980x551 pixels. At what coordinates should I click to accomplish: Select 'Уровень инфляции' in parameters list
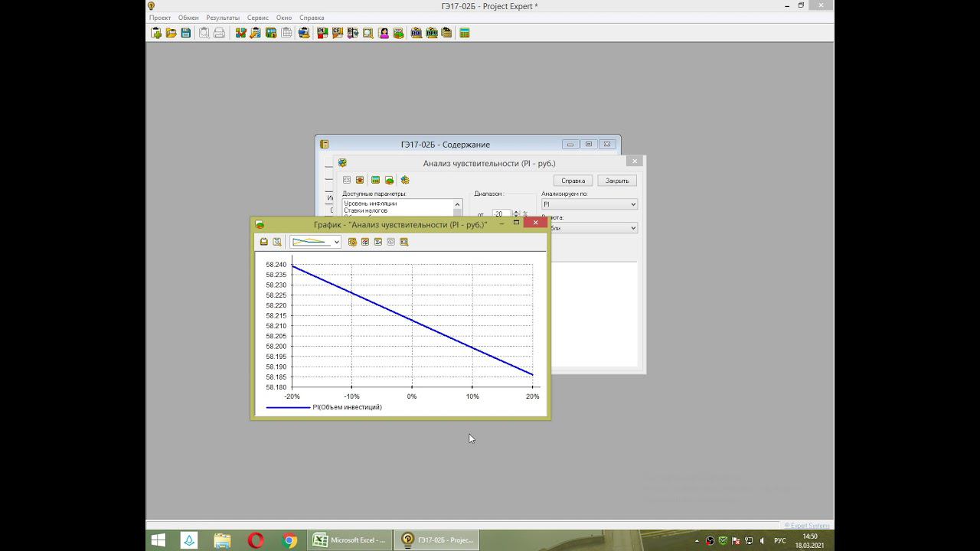[x=371, y=204]
